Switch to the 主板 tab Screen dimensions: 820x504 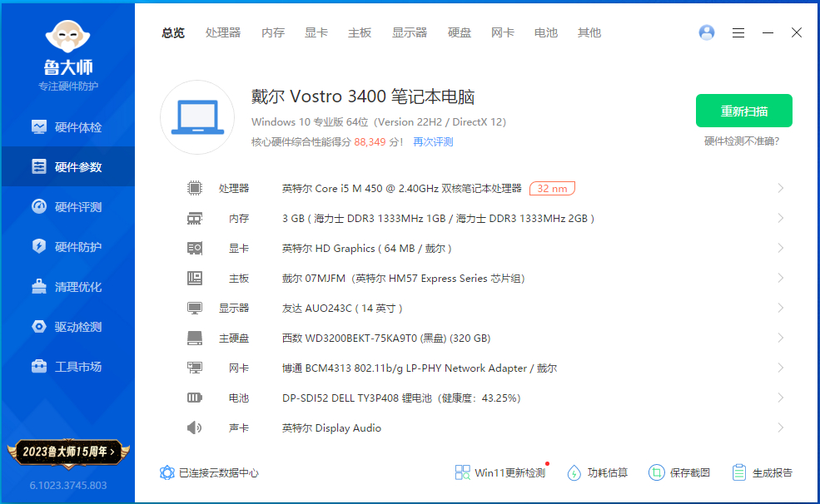360,33
